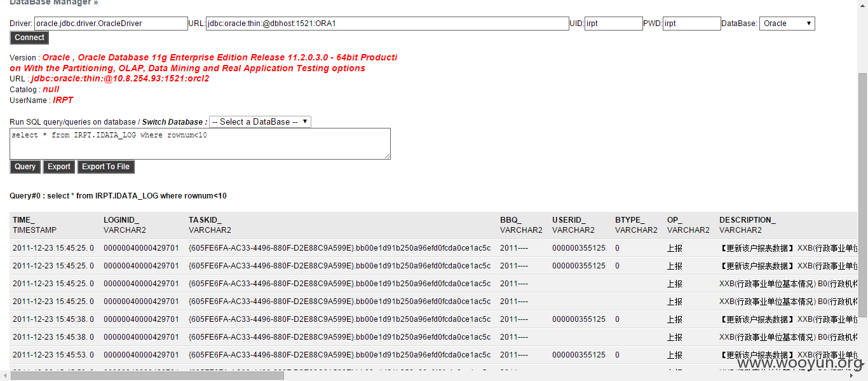Open the Select a DataBase dropdown
Viewport: 868px width, 381px height.
261,121
